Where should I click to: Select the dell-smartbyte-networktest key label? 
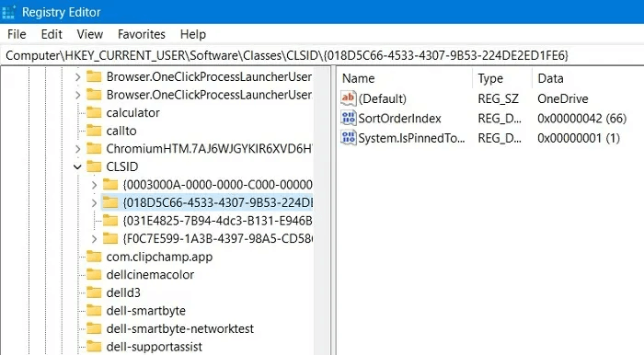point(180,328)
